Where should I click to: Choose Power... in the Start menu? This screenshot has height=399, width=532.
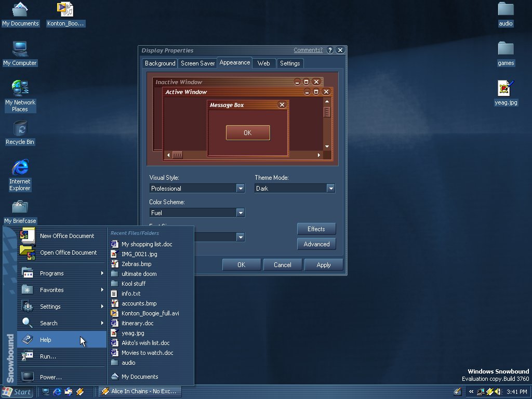(x=62, y=377)
